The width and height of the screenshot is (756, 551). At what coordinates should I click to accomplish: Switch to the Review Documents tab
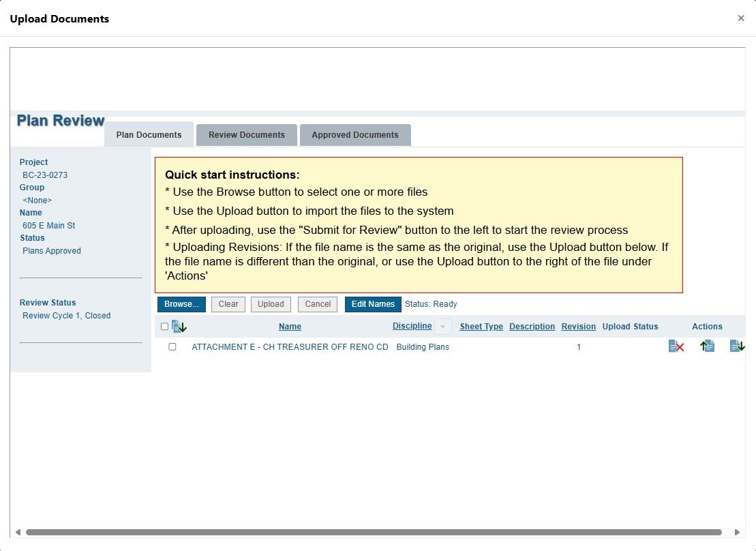[247, 135]
